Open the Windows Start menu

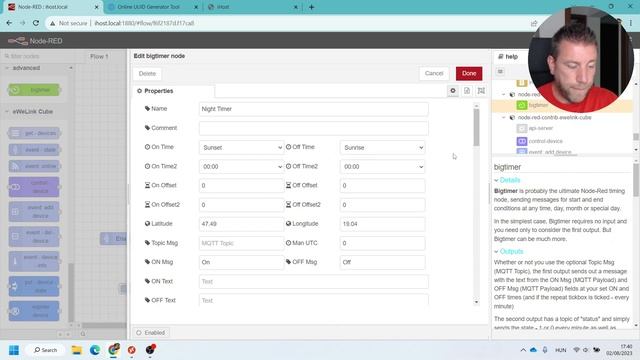click(x=14, y=350)
